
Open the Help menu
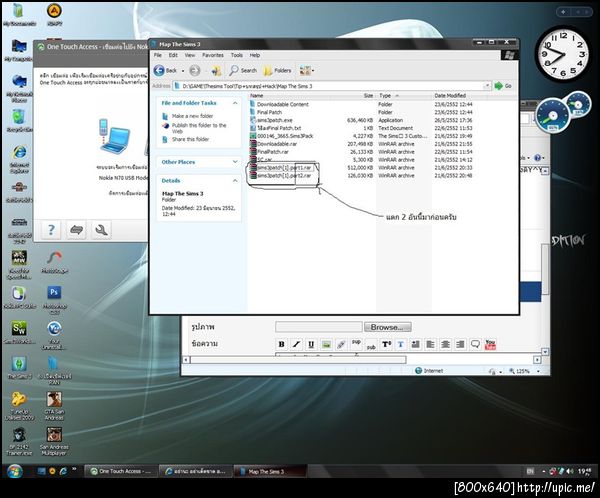(x=255, y=55)
